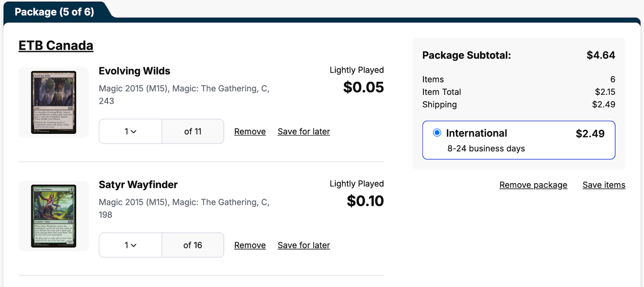Click the Save items link
Screen dimensions: 644x287
(604, 185)
